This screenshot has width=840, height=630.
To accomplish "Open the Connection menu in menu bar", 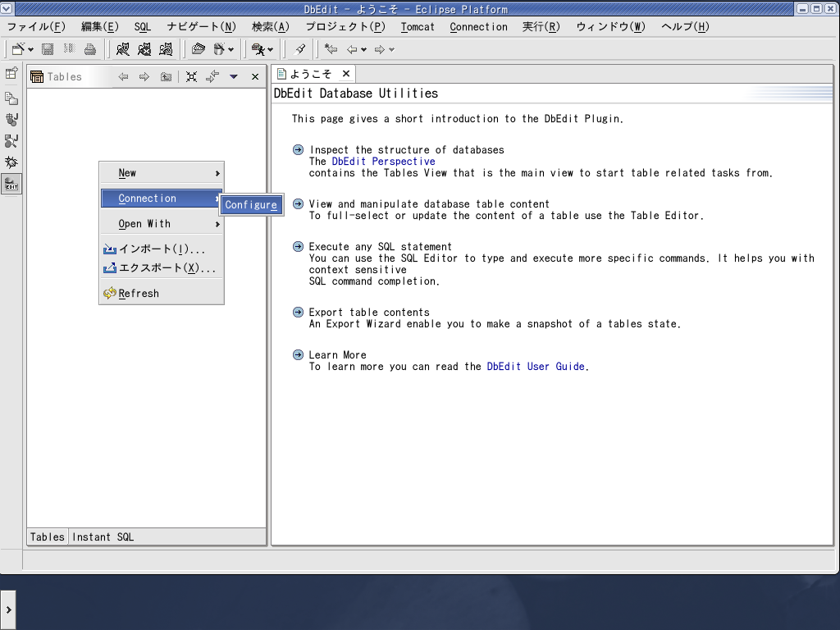I will click(479, 27).
